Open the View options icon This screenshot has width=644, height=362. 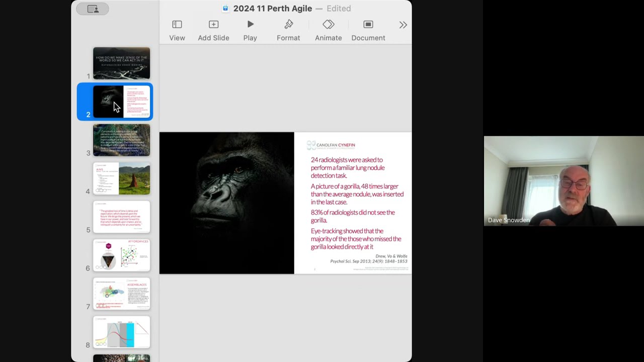click(177, 25)
